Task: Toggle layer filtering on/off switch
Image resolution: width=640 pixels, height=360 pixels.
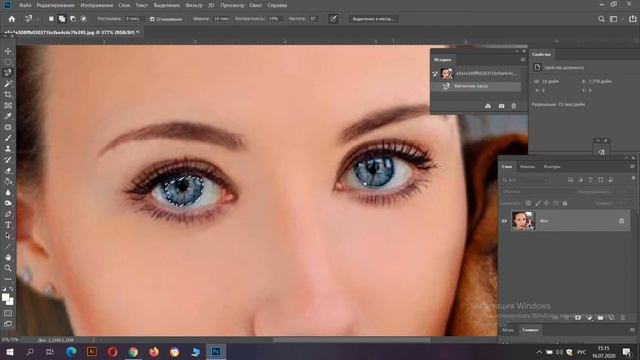Action: [633, 178]
